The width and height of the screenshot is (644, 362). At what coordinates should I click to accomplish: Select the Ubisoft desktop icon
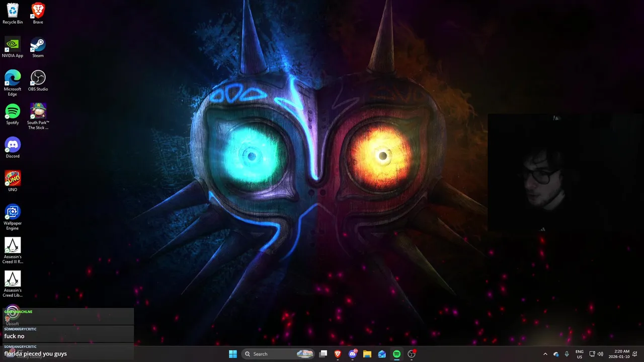pyautogui.click(x=13, y=316)
